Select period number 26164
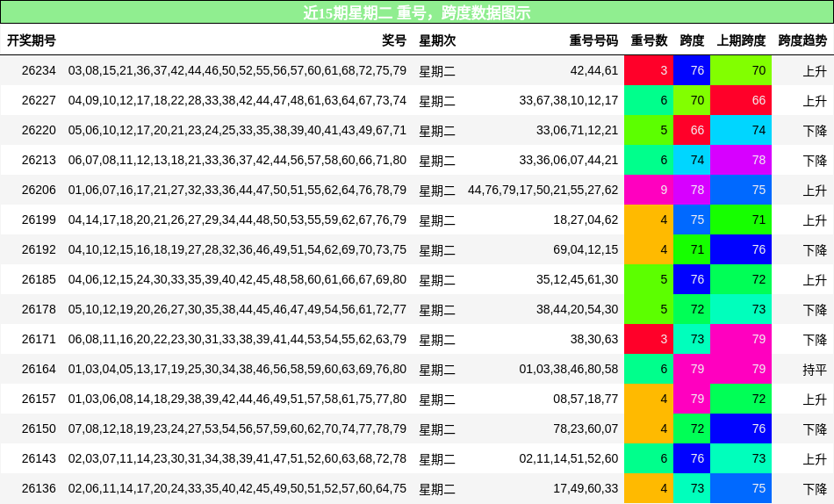Image resolution: width=834 pixels, height=504 pixels. click(x=39, y=368)
